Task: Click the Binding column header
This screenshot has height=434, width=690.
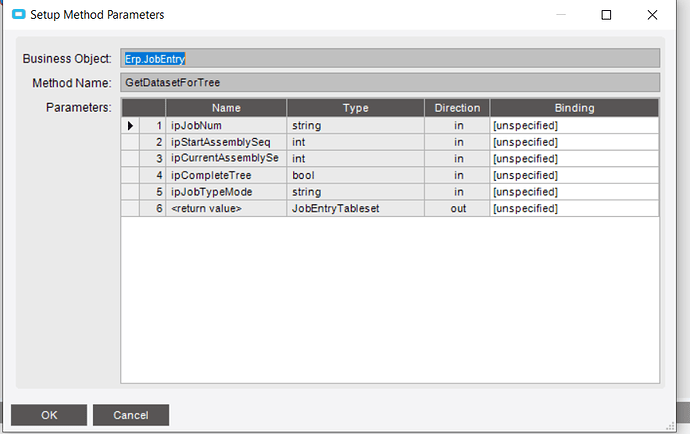Action: 574,108
